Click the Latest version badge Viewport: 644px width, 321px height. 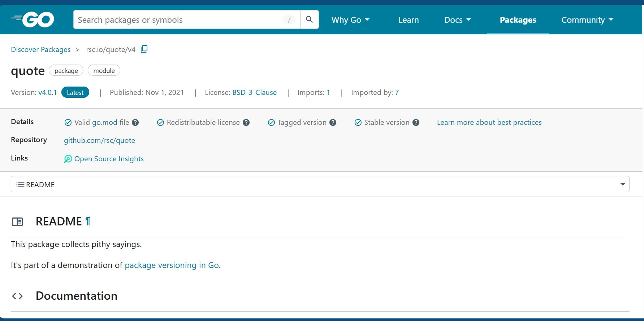pos(75,92)
